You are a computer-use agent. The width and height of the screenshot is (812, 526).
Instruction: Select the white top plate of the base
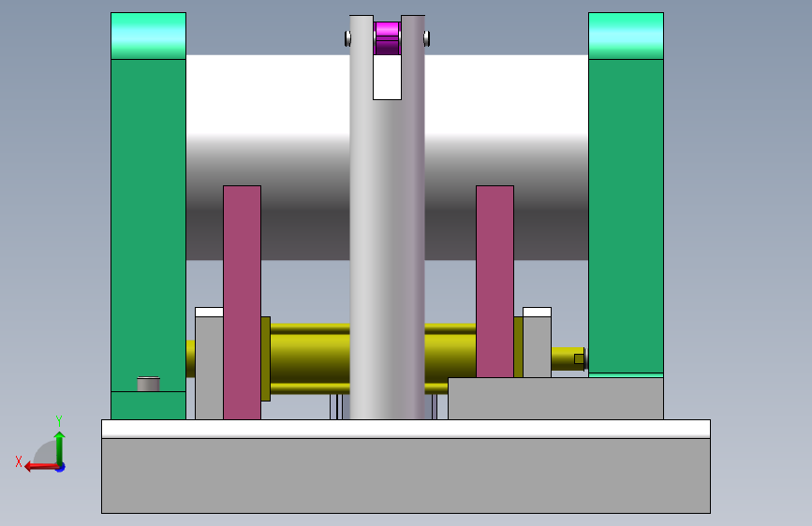pyautogui.click(x=406, y=429)
